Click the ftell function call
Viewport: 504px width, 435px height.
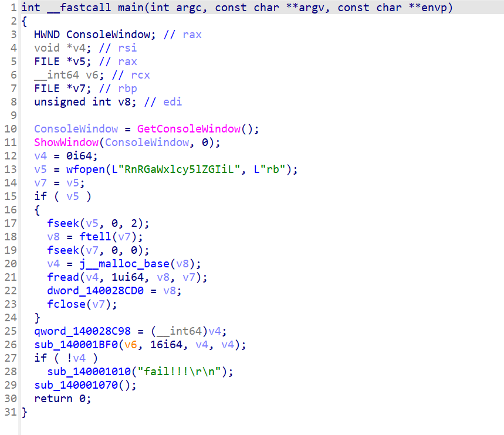click(95, 237)
